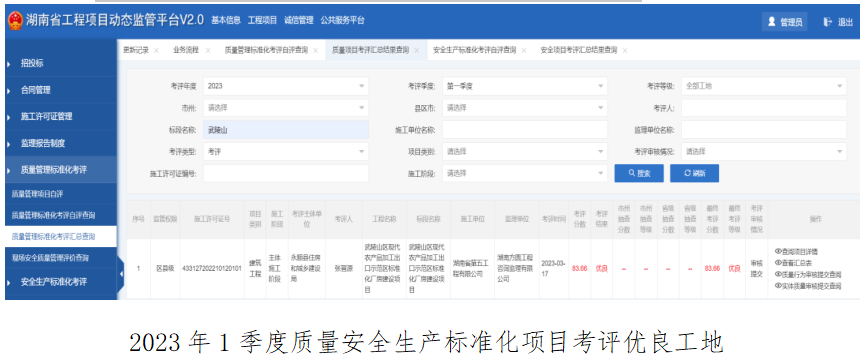Open the 市州 dropdown
The height and width of the screenshot is (362, 866).
tap(286, 108)
